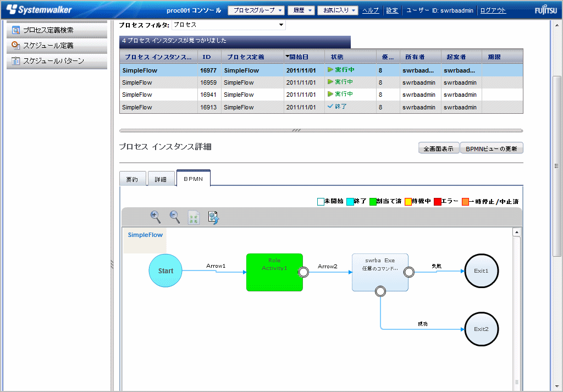Click the Systemwalker logo

(x=39, y=10)
